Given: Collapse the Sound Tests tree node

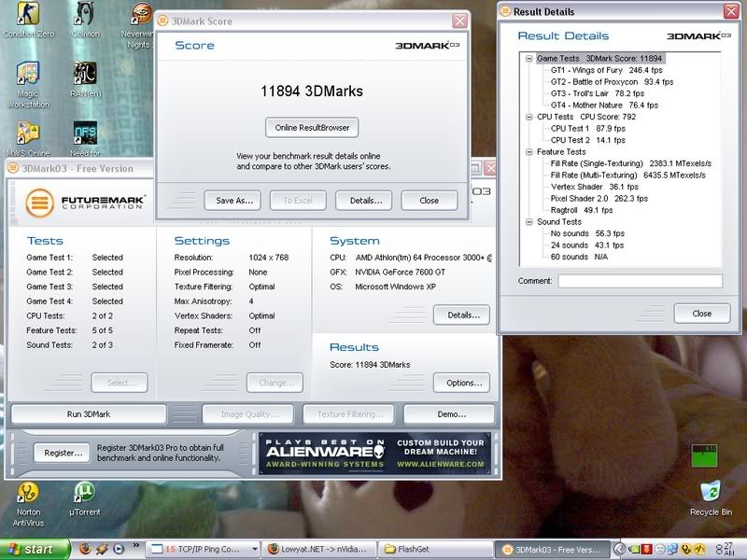Looking at the screenshot, I should 529,221.
